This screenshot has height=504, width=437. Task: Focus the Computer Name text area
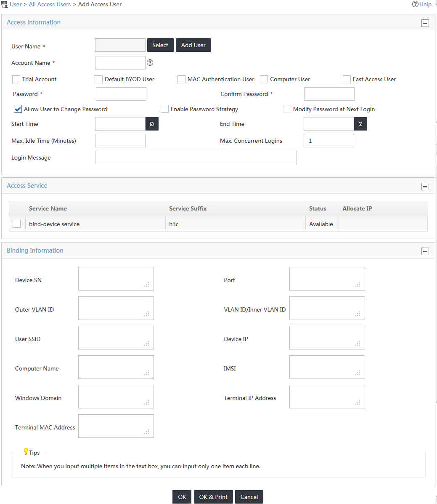coord(116,367)
